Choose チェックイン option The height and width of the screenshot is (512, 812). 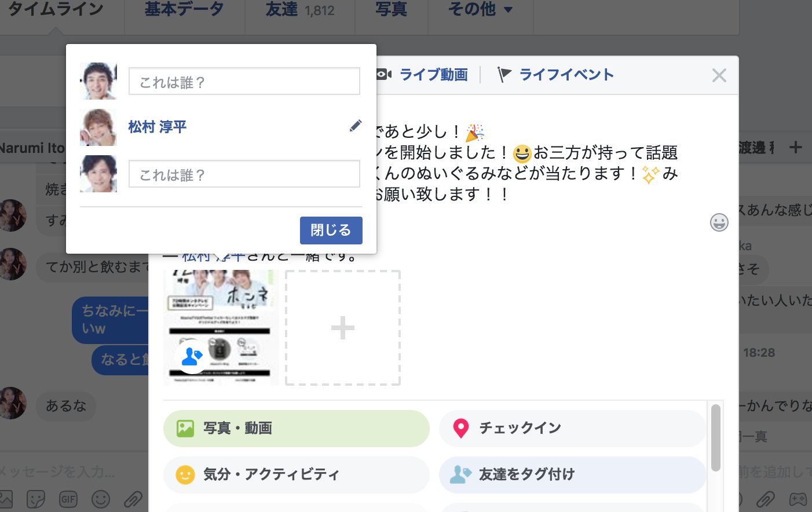[572, 429]
